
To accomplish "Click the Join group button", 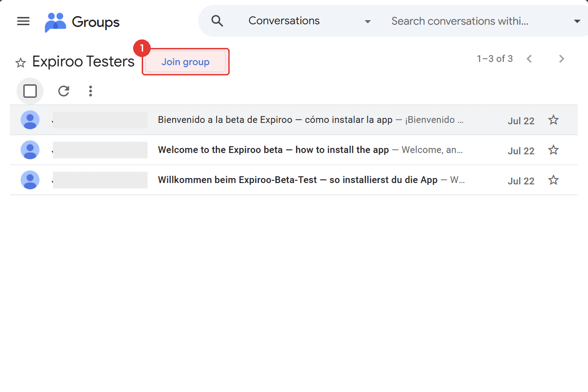I will point(185,62).
